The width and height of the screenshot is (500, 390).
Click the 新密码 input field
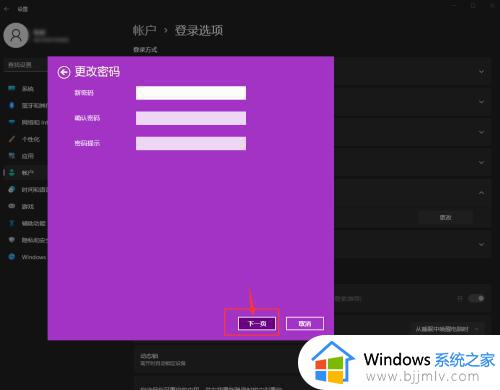point(191,93)
